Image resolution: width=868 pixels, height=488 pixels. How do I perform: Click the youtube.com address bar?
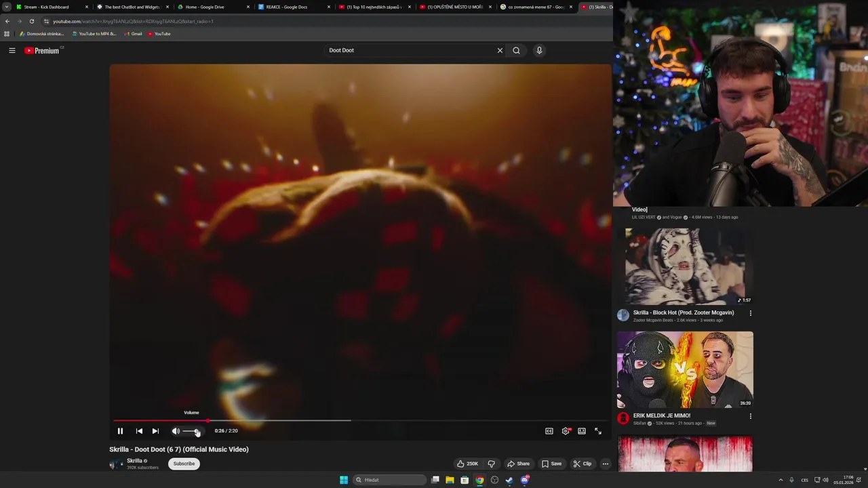[325, 21]
